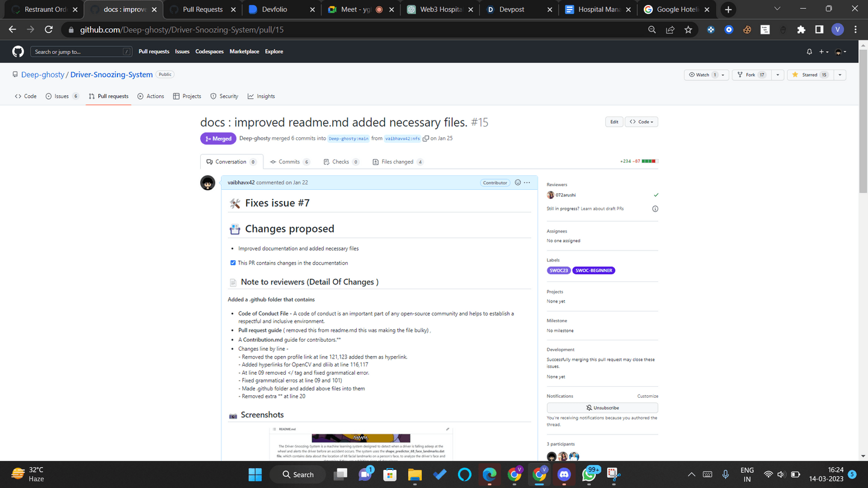Click the Customize notifications link
The image size is (868, 488).
[x=647, y=396]
